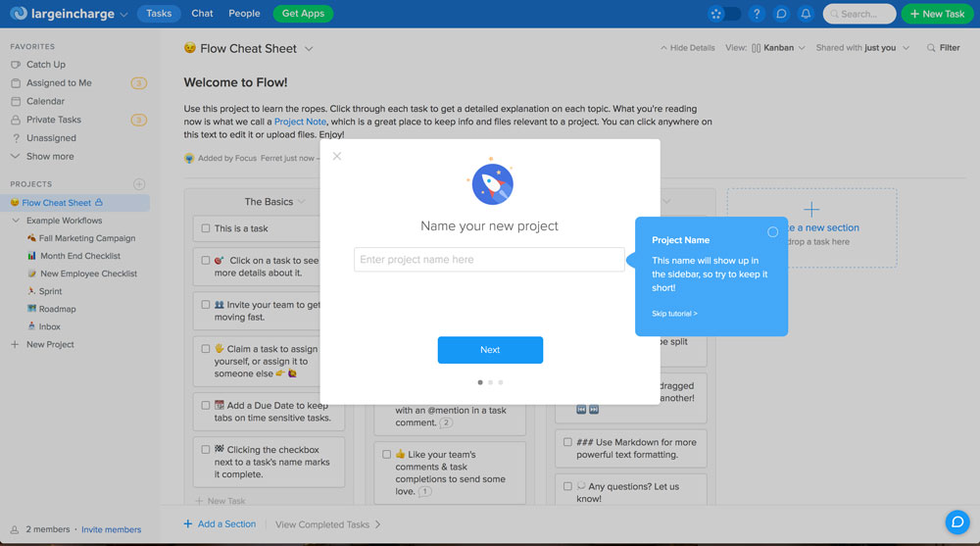Check the 'Like your team's comments' checkbox

[386, 455]
